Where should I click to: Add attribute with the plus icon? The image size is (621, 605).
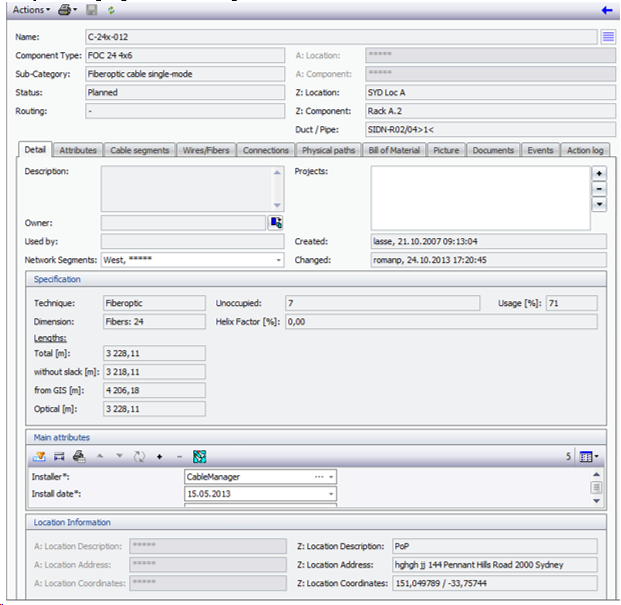tap(160, 457)
